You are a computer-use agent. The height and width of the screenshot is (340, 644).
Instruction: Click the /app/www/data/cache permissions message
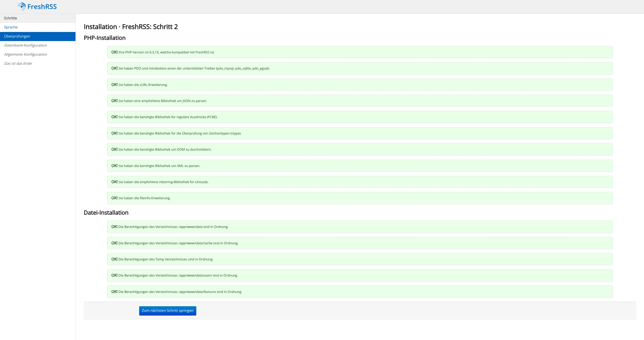360,243
